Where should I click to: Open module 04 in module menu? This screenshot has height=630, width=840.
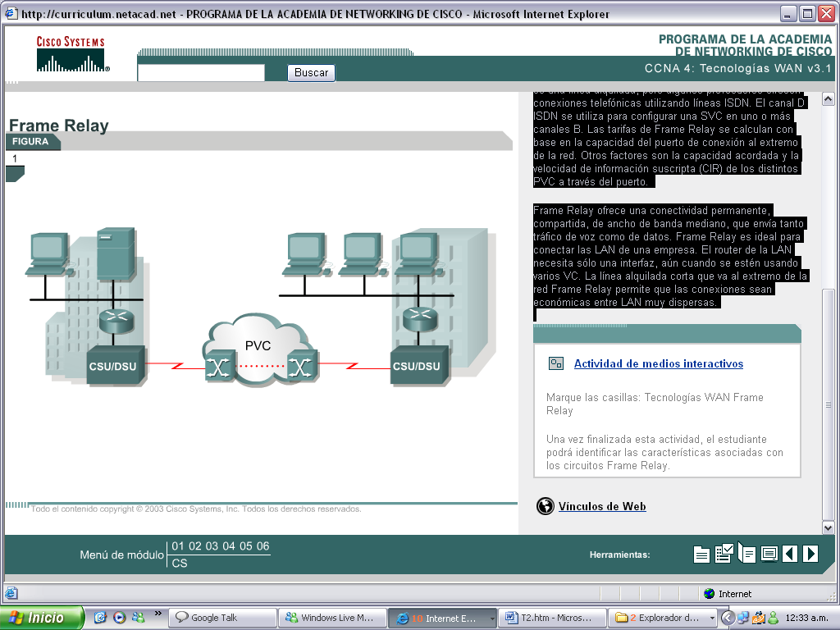tap(229, 546)
